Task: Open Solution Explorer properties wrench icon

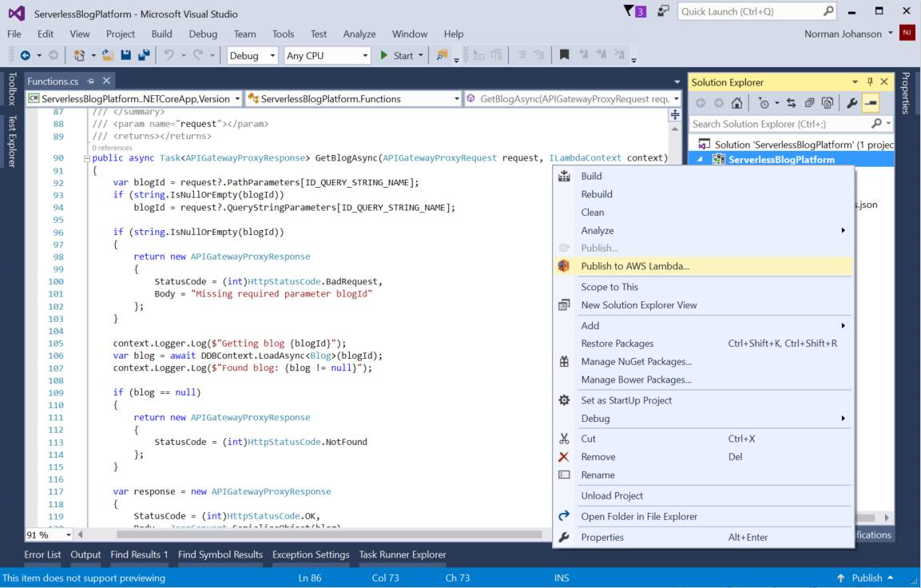Action: click(x=852, y=104)
